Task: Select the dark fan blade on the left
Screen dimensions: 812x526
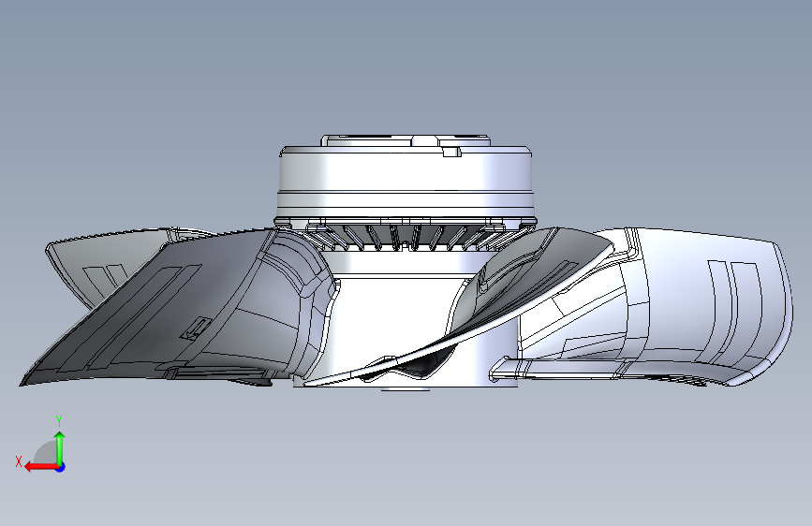Action: [x=176, y=308]
